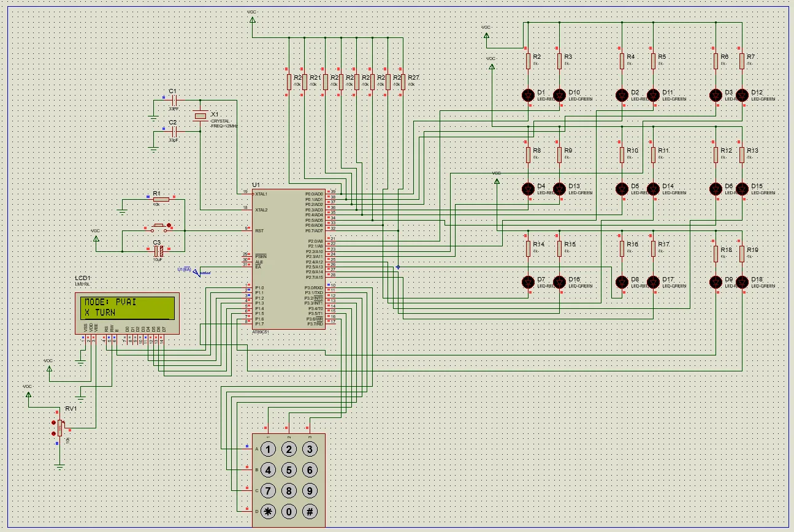Select the C3 electrolytic capacitor
The image size is (794, 532).
tap(159, 250)
